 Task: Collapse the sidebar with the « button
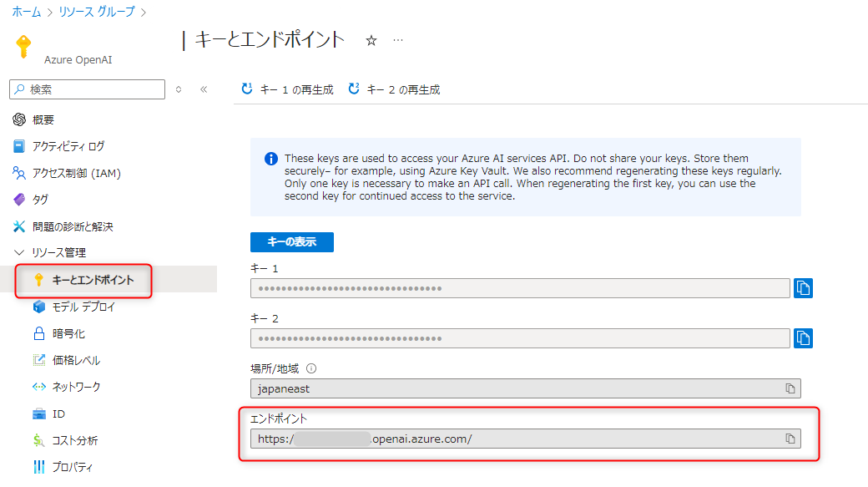click(x=204, y=88)
